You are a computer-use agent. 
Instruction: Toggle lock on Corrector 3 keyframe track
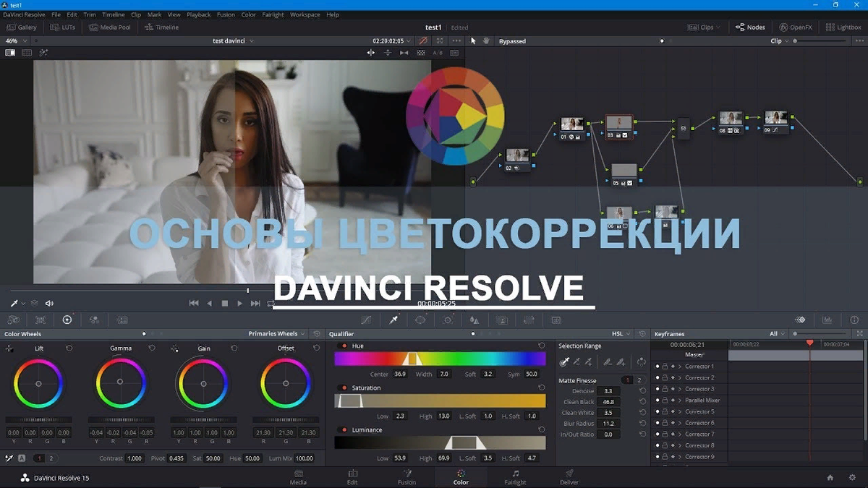(x=665, y=389)
